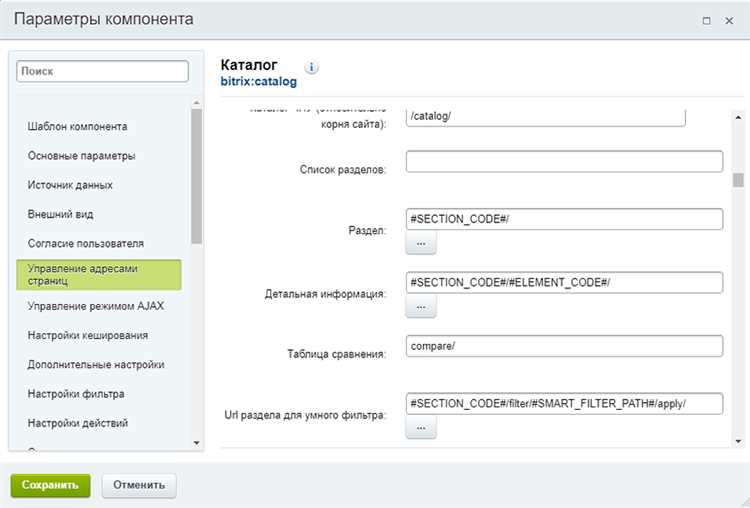This screenshot has width=750, height=508.
Task: Click the Детальная информация URL field
Action: (x=564, y=282)
